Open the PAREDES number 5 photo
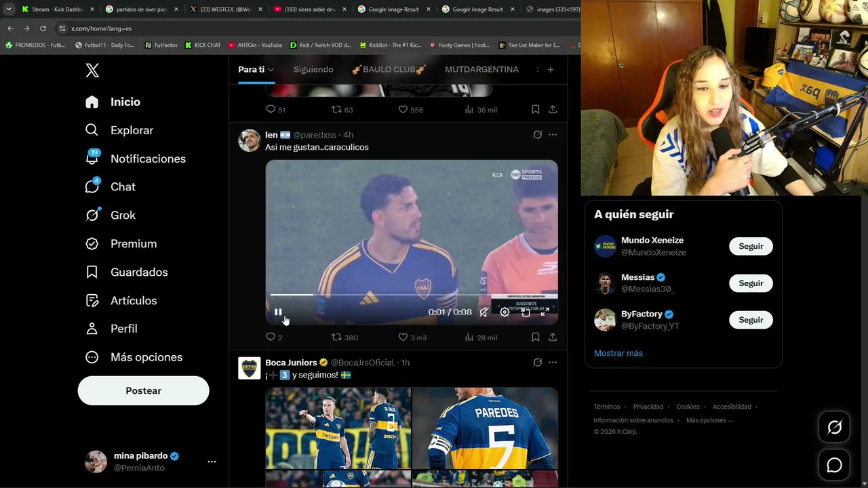This screenshot has width=868, height=488. [x=485, y=428]
